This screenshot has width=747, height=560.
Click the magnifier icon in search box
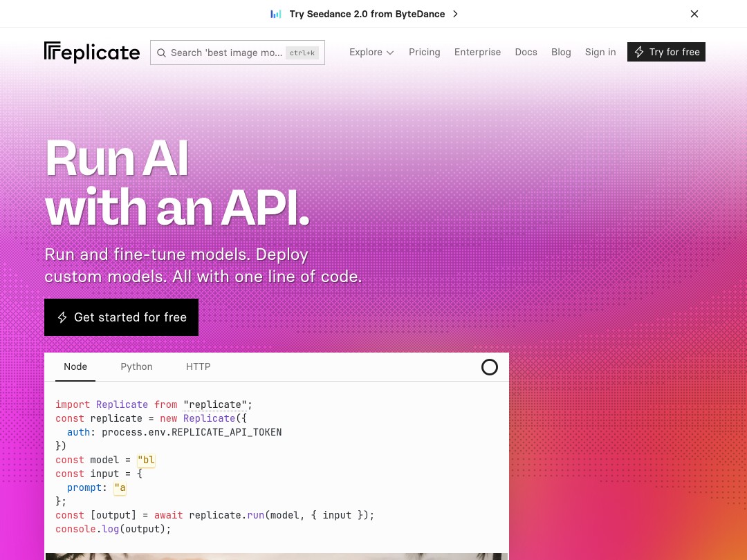[161, 53]
